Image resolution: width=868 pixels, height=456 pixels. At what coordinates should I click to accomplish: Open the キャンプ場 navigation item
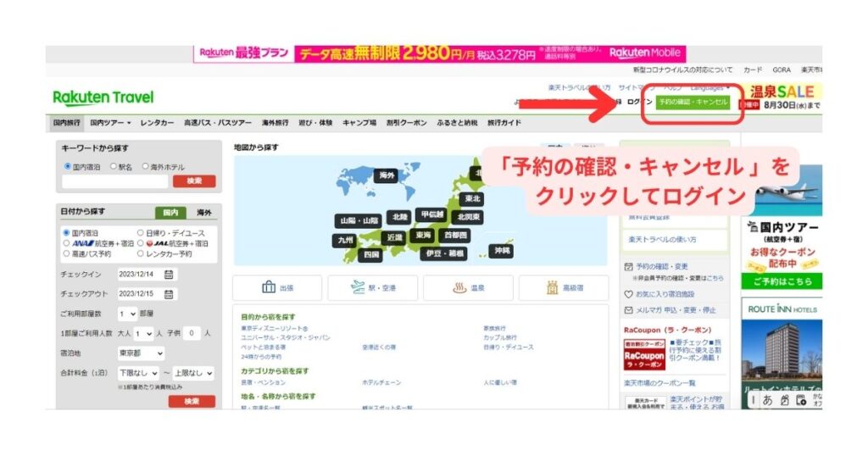click(359, 123)
